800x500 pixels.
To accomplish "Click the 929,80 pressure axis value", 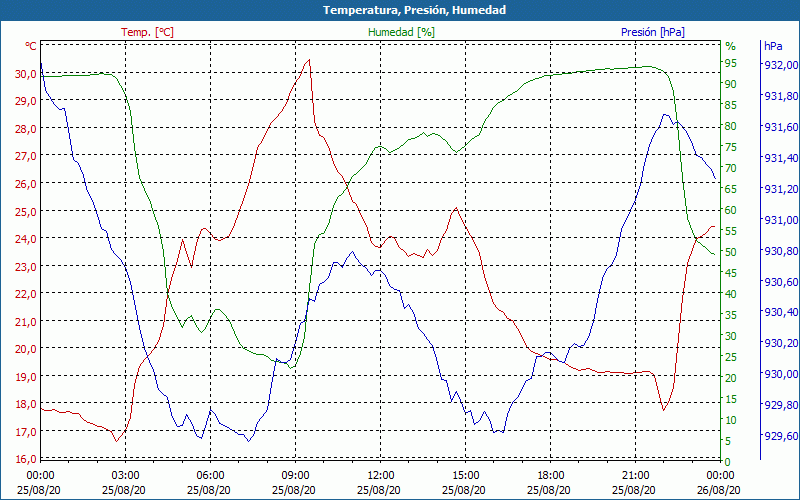I will (779, 405).
